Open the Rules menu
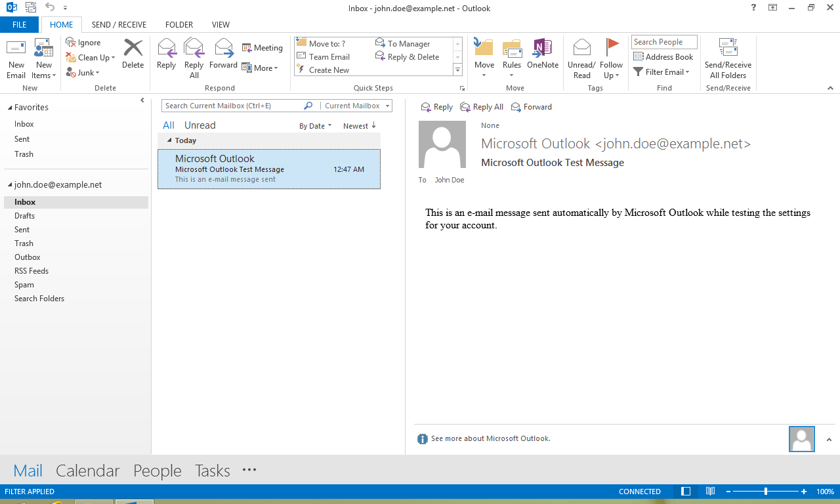Viewport: 840px width, 504px height. coord(512,59)
